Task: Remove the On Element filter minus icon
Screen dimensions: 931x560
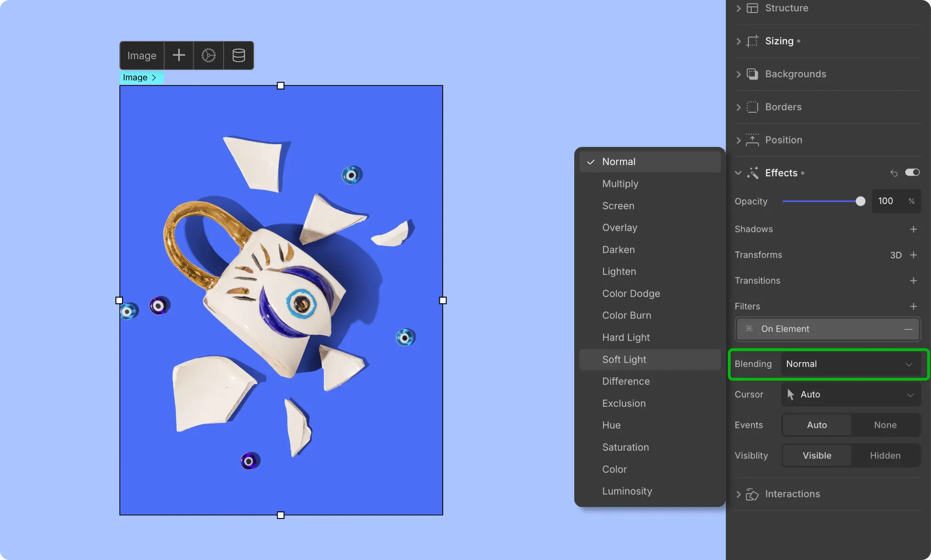Action: [908, 329]
